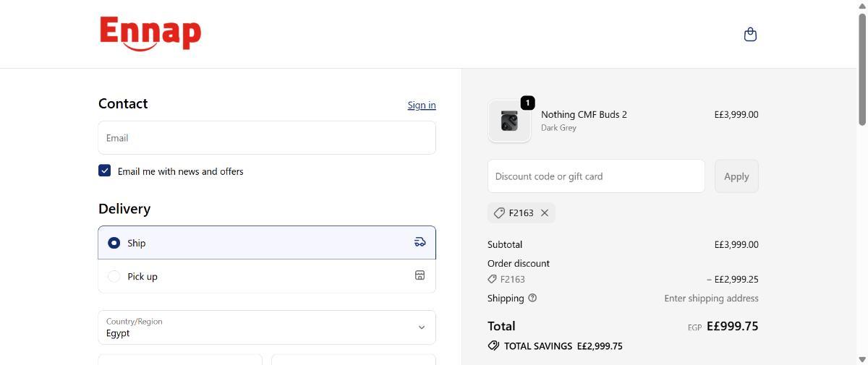Click the shipping help question mark icon

pyautogui.click(x=532, y=298)
